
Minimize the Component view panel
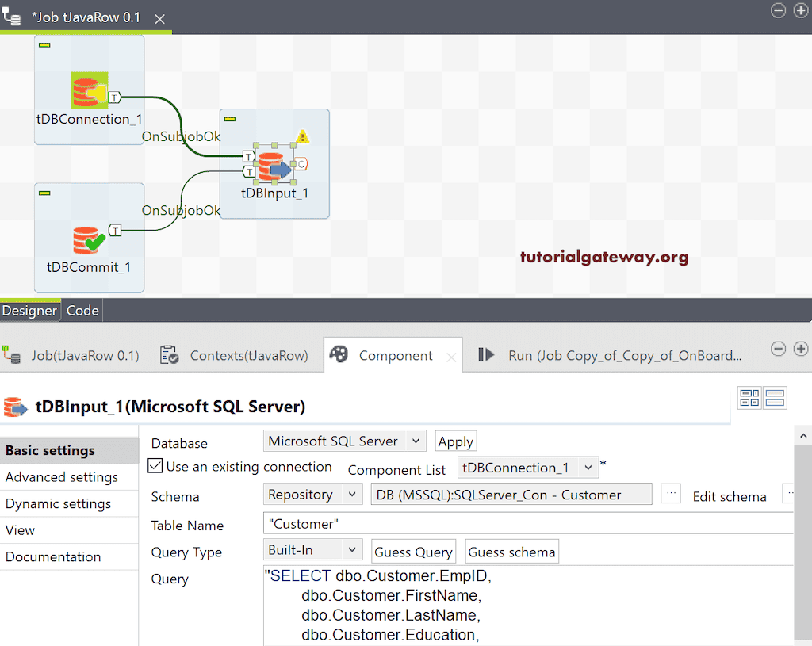click(778, 349)
